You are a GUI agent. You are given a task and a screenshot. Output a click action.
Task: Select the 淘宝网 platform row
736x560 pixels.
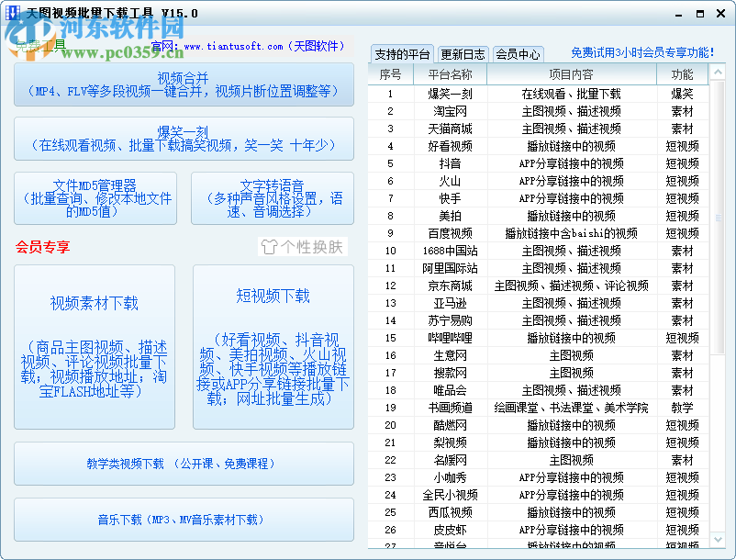tap(539, 111)
